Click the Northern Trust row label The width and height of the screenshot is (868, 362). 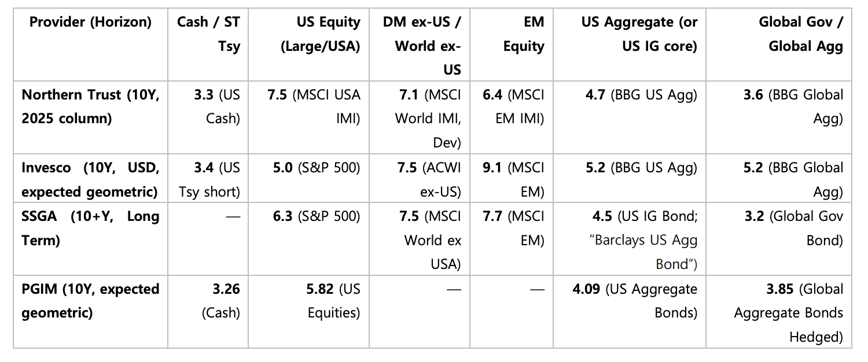tap(90, 106)
